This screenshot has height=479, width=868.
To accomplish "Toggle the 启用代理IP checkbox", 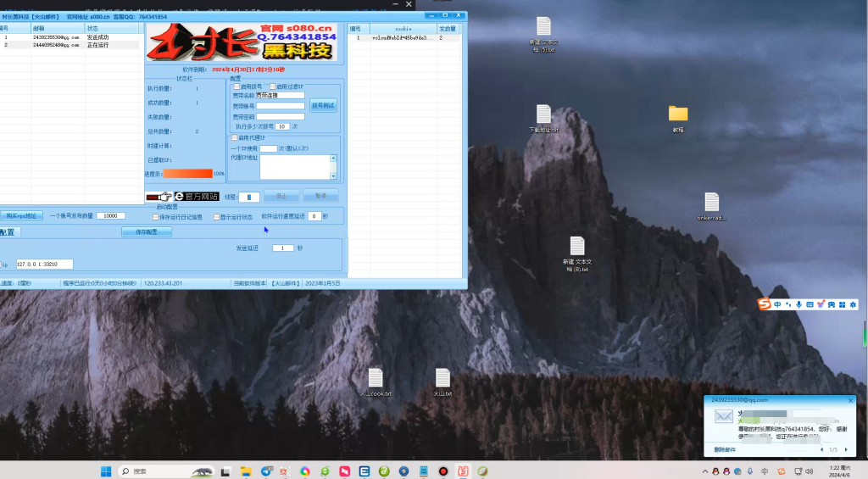I will (235, 137).
